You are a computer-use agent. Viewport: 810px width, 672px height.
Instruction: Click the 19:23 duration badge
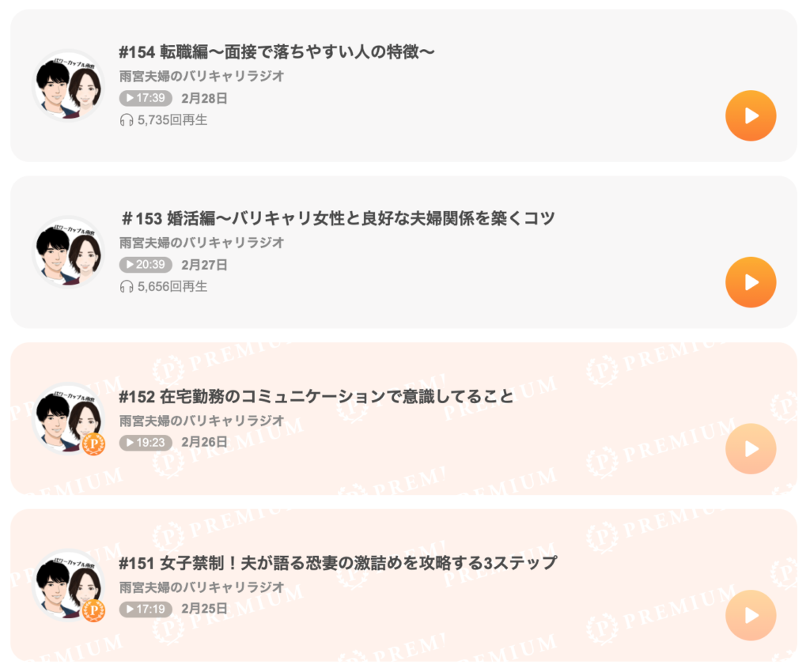146,442
